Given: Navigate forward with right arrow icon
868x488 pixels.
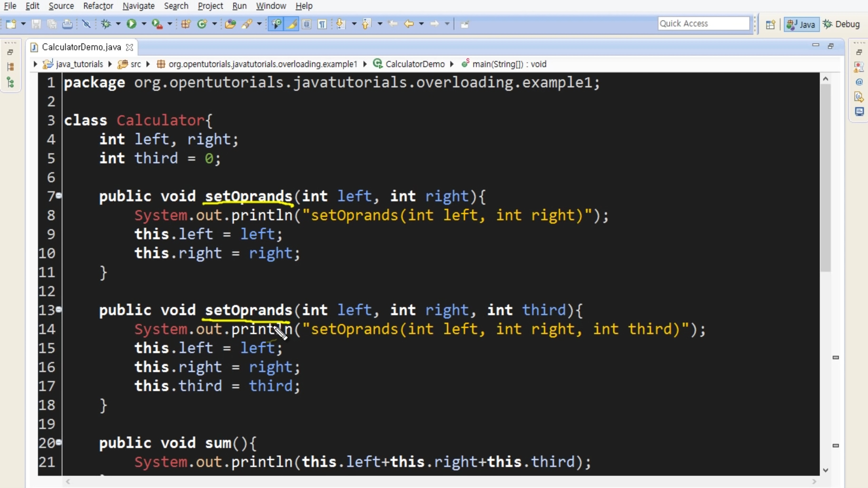Looking at the screenshot, I should coord(435,24).
